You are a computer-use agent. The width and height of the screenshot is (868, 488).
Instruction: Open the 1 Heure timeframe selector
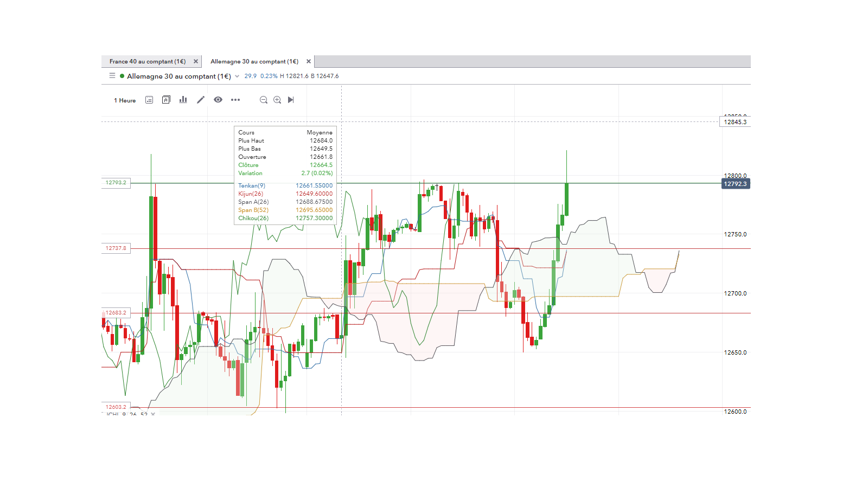125,100
